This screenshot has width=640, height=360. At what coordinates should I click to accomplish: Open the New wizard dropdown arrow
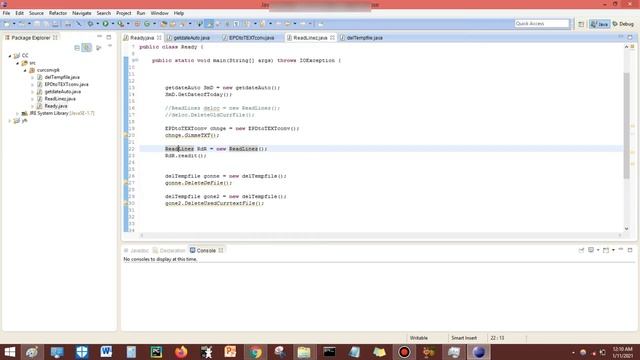pos(13,24)
